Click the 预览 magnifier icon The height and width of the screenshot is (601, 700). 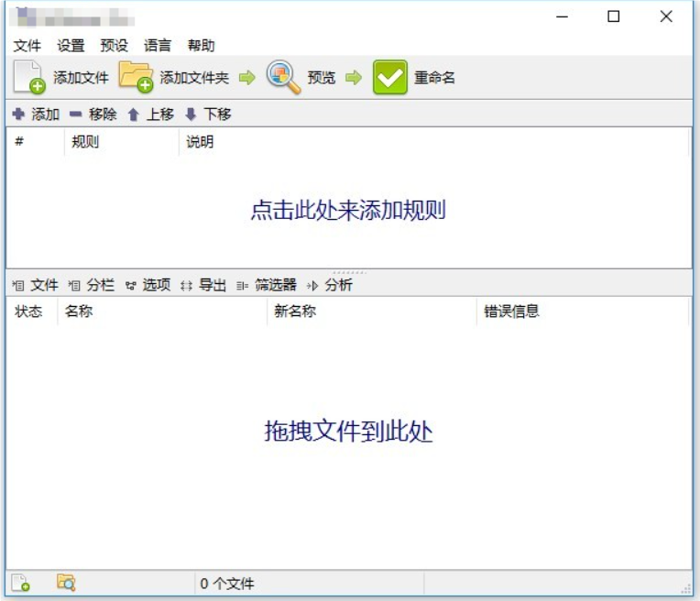[x=283, y=77]
